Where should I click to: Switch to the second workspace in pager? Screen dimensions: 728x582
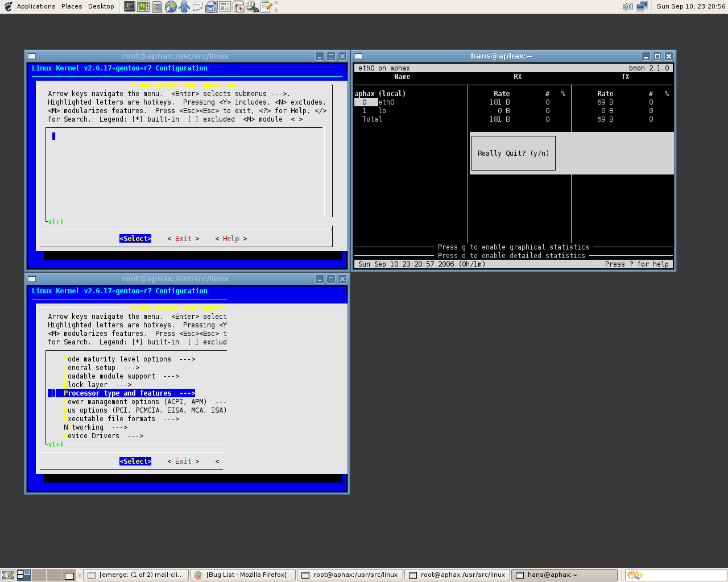pos(39,575)
